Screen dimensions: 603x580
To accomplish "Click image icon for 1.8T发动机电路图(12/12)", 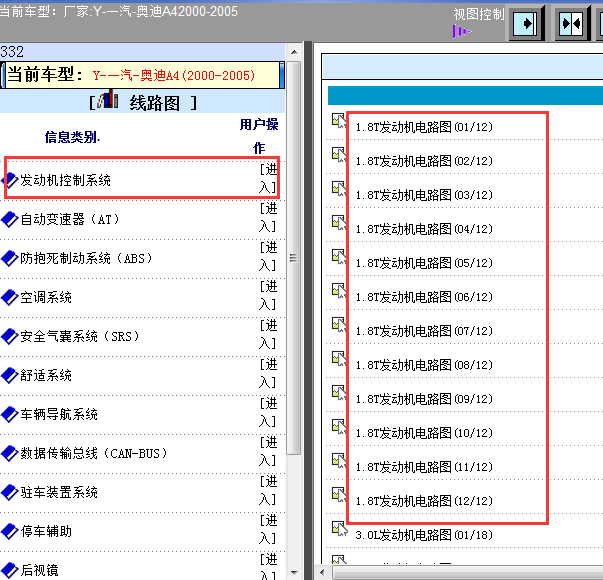I will click(x=339, y=494).
